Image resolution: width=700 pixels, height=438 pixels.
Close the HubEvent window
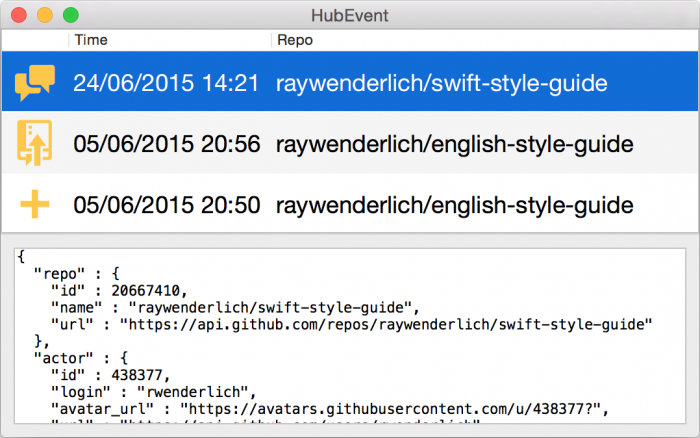point(19,15)
